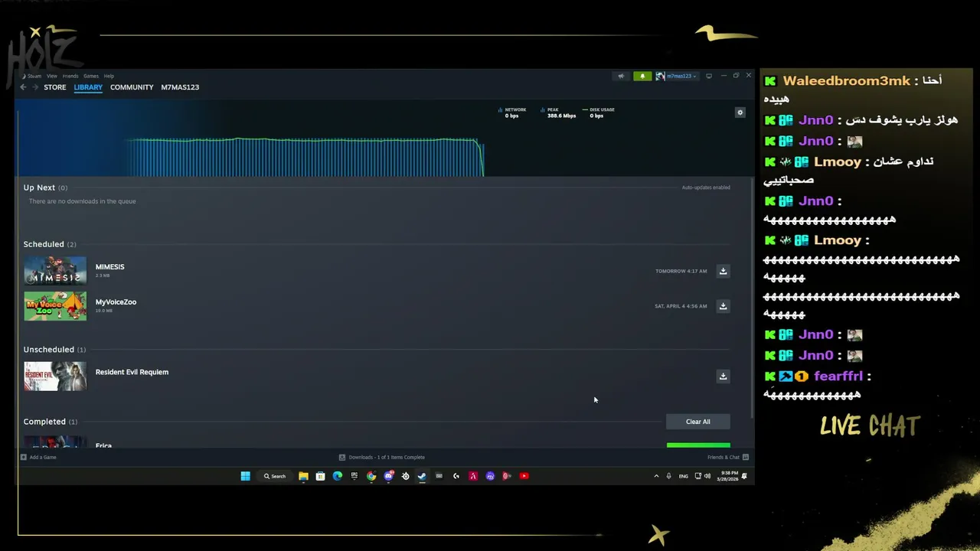Click the Steam icon in the taskbar
The width and height of the screenshot is (980, 551).
[422, 476]
